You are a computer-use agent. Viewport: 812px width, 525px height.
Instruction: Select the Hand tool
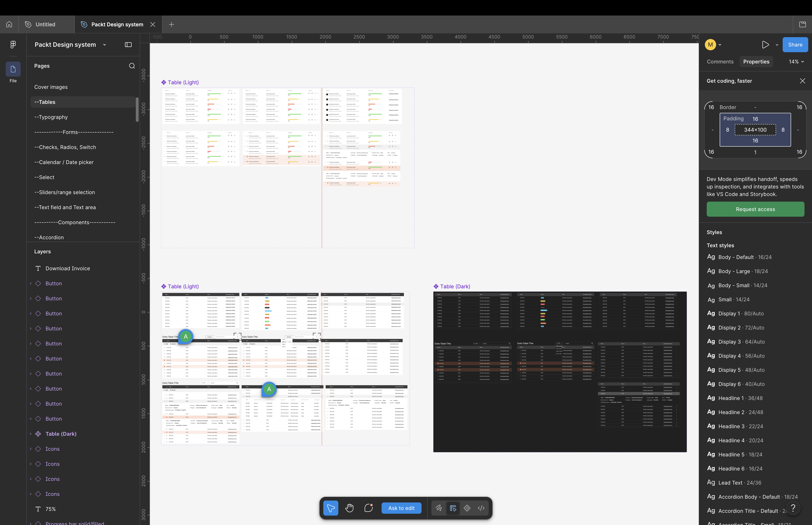[349, 508]
